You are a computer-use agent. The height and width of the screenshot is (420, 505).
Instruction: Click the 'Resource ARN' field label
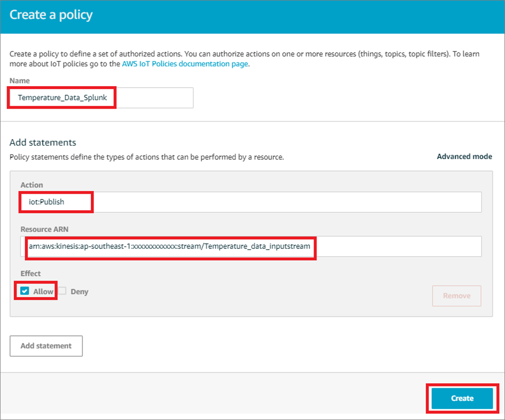pyautogui.click(x=44, y=229)
